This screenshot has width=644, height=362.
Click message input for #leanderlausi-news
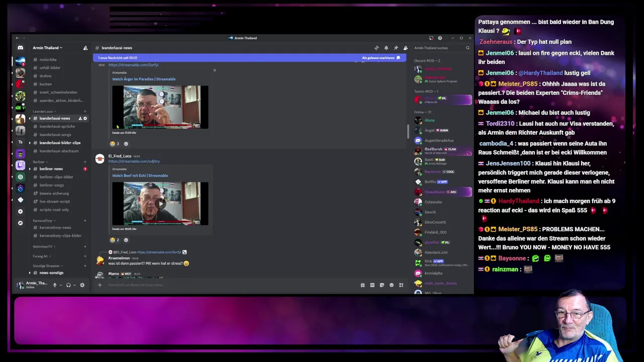(x=231, y=285)
